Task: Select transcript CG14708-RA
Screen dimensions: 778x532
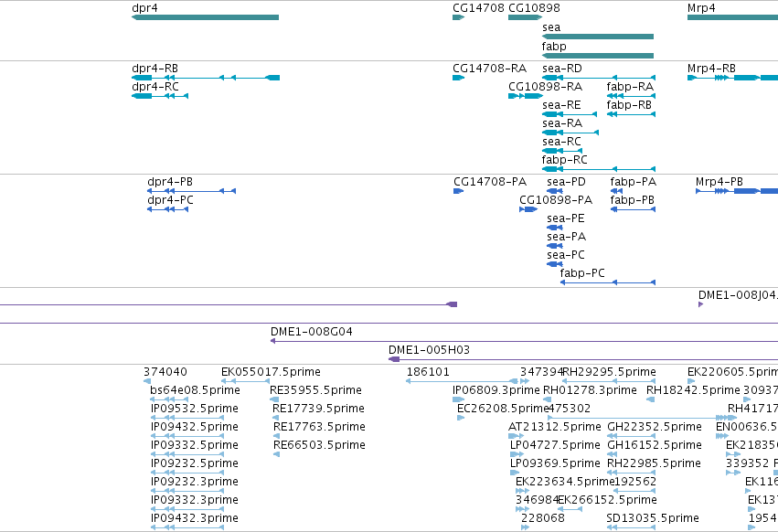Action: (x=458, y=78)
